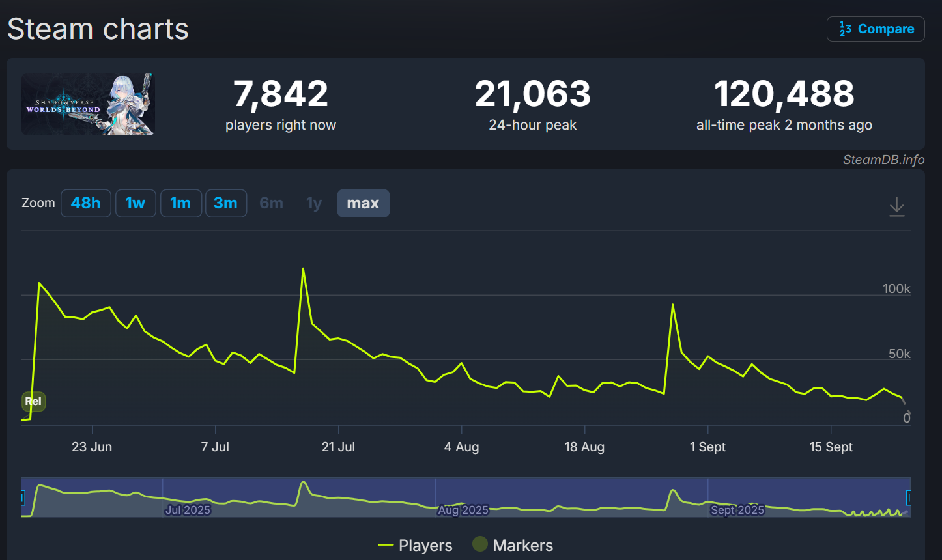Toggle the Players series in legend
942x560 pixels.
tap(416, 545)
